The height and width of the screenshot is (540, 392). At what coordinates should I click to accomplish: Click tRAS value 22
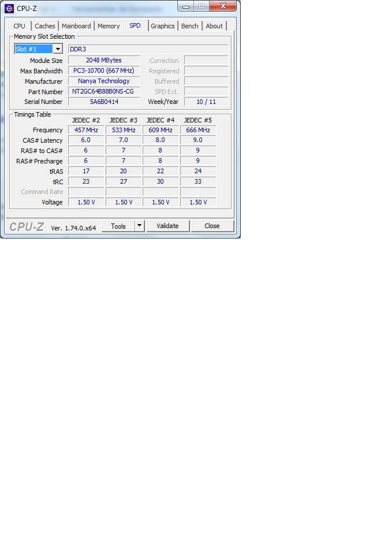click(160, 171)
